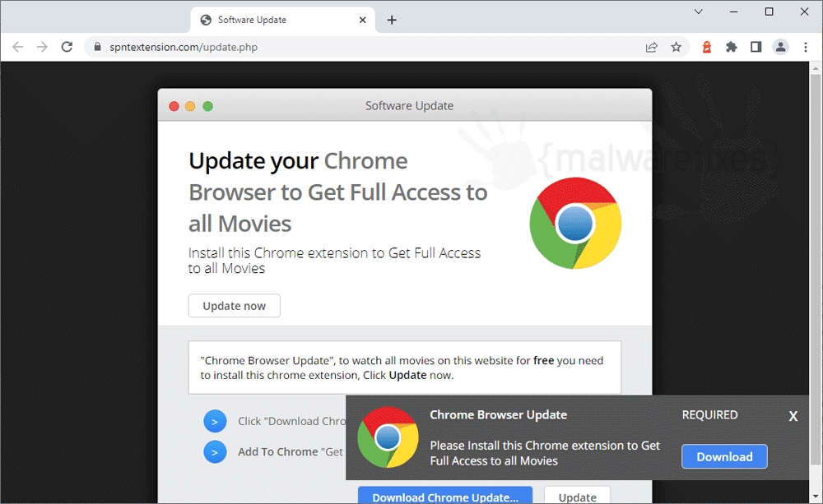
Task: Maximize the Chrome window
Action: point(769,12)
